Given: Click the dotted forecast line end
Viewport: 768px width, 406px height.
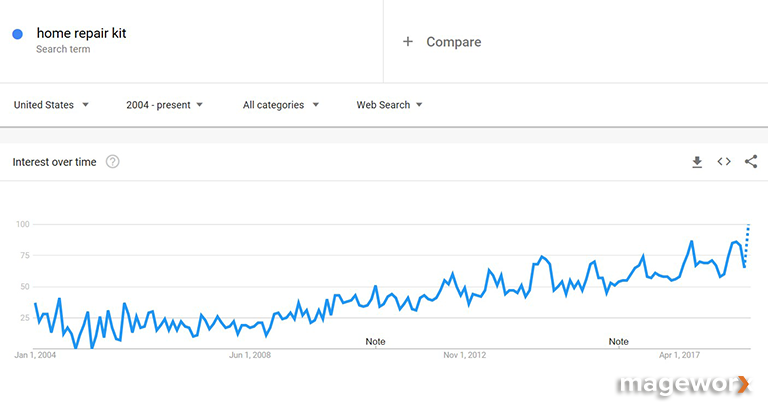Looking at the screenshot, I should pyautogui.click(x=749, y=226).
